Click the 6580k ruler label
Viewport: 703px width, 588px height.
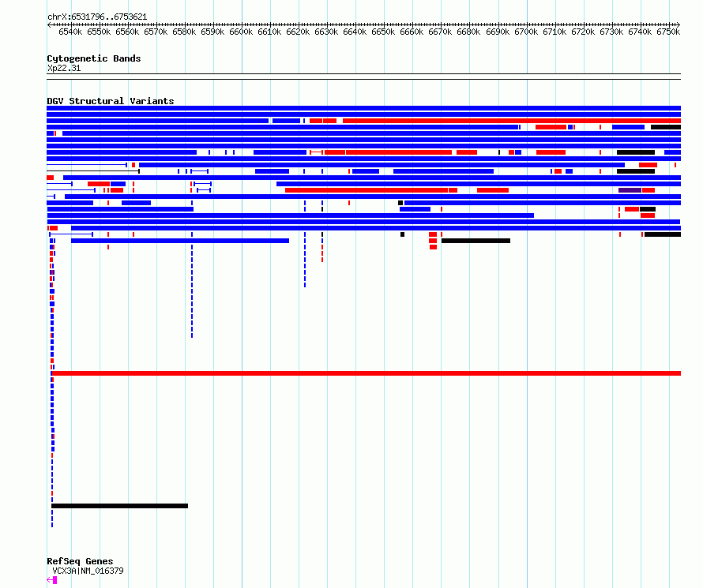click(184, 32)
